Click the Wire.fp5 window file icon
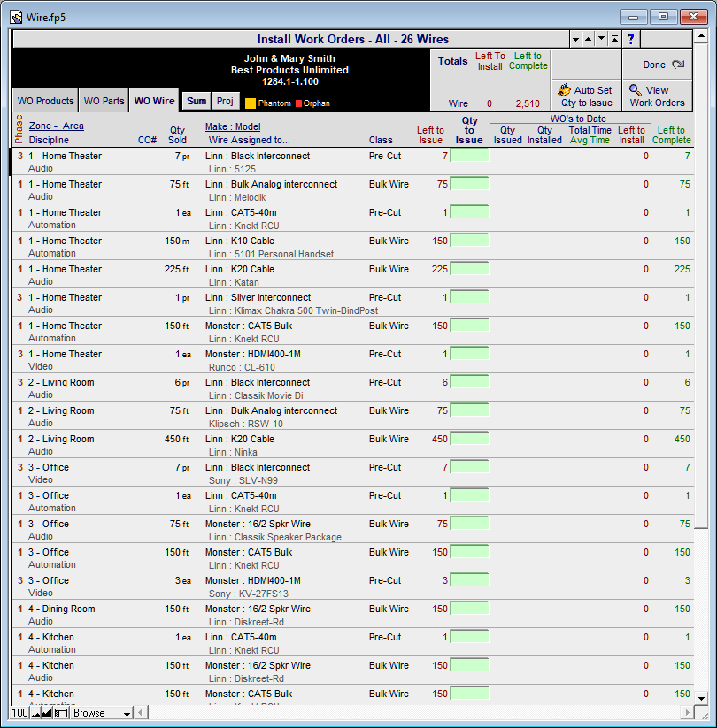The width and height of the screenshot is (717, 728). (17, 17)
